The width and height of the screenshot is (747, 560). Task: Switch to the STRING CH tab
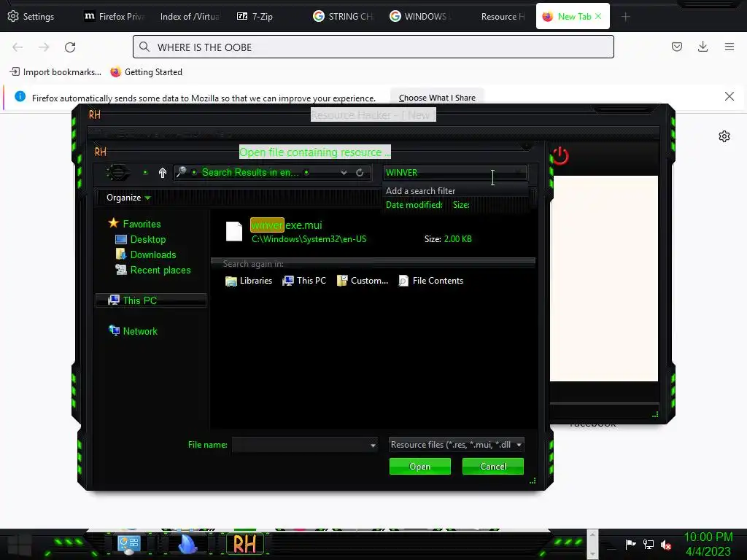point(343,16)
